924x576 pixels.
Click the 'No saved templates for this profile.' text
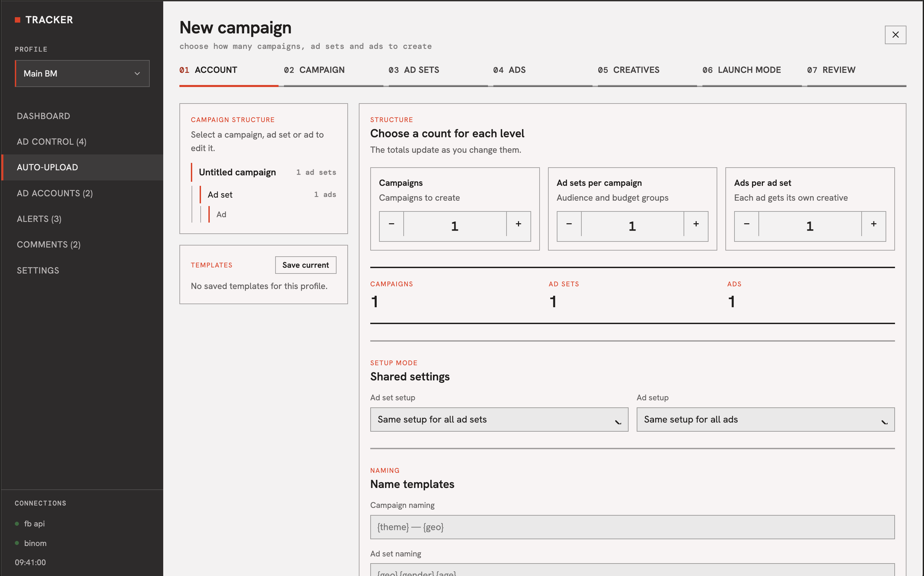click(x=259, y=286)
